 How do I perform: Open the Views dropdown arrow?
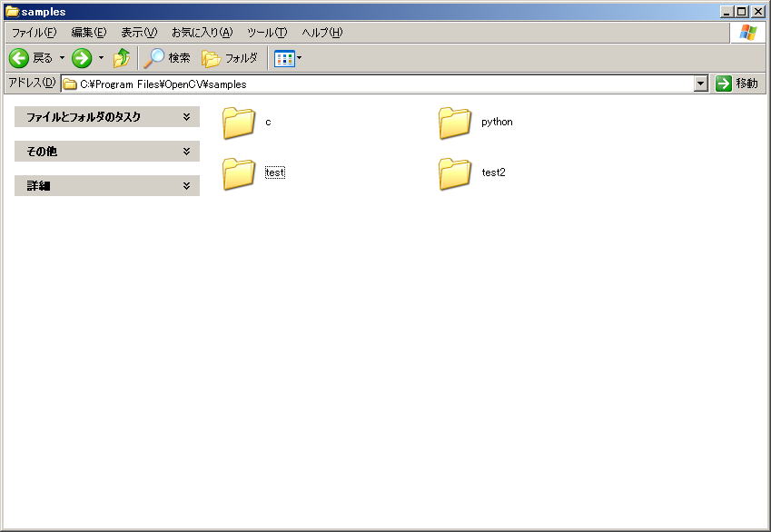299,58
